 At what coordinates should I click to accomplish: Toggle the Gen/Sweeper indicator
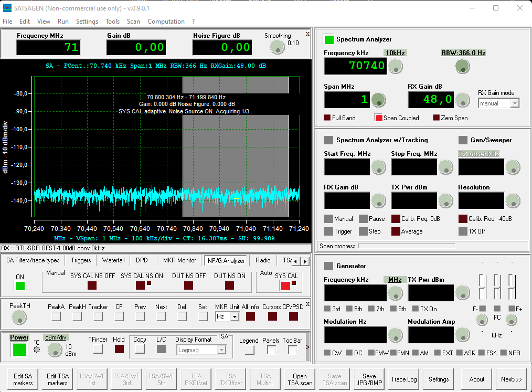pos(463,140)
